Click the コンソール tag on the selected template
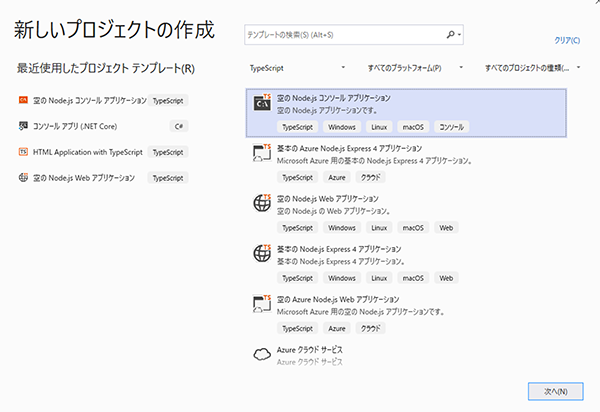This screenshot has height=412, width=600. [452, 127]
